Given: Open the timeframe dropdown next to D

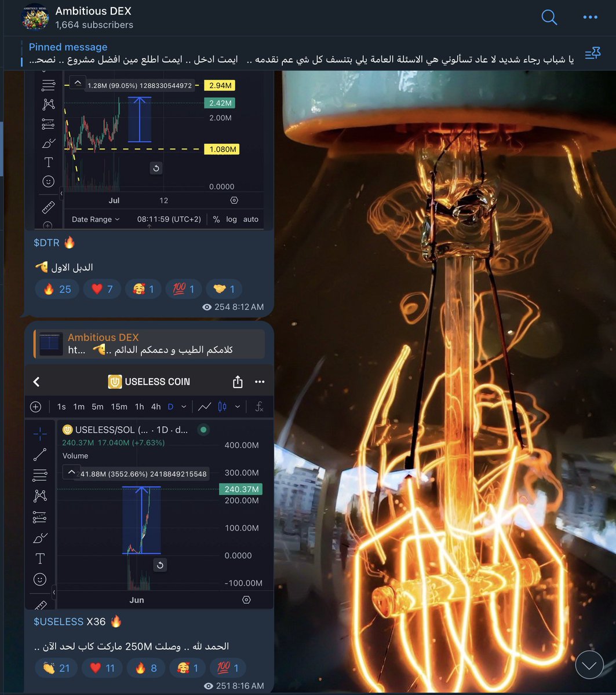Looking at the screenshot, I should [183, 406].
